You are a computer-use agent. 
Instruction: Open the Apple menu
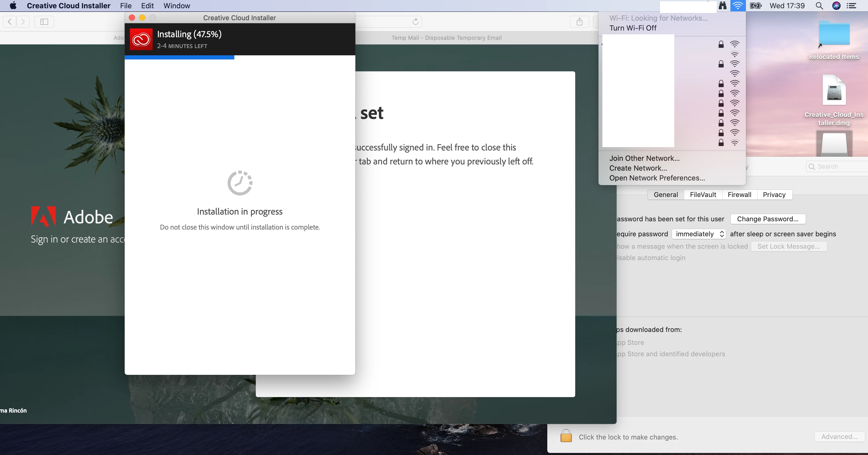(13, 6)
